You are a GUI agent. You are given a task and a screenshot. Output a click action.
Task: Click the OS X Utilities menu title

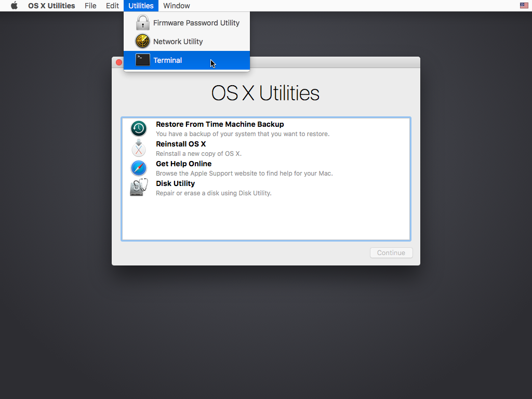click(51, 6)
